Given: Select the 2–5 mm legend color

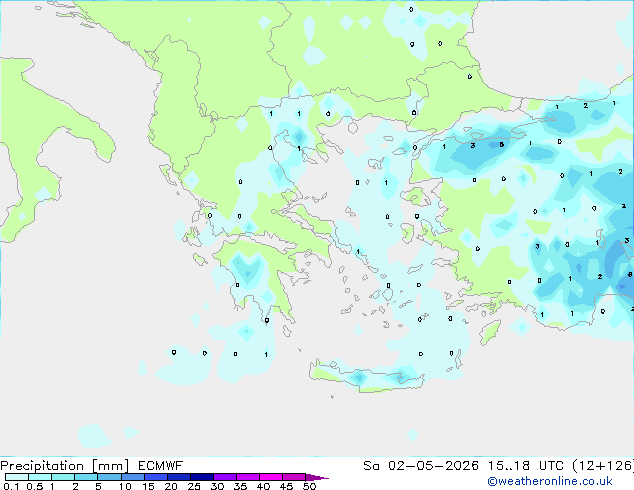Looking at the screenshot, I should point(86,477).
